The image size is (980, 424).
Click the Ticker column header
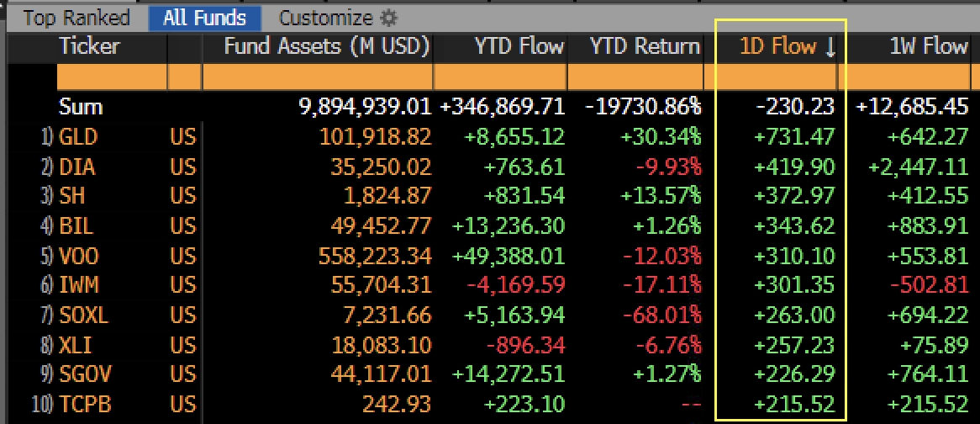click(x=90, y=46)
